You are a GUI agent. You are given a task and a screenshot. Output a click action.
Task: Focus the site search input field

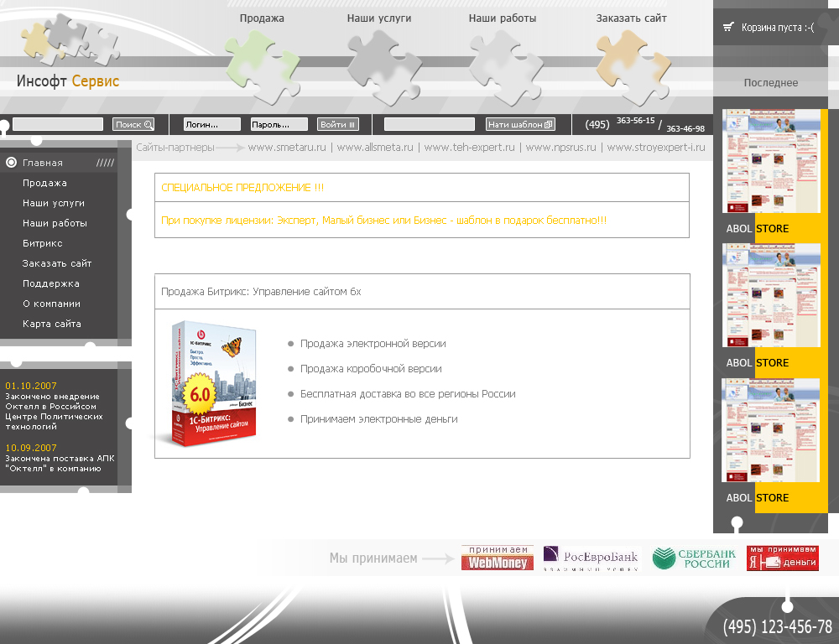(58, 124)
